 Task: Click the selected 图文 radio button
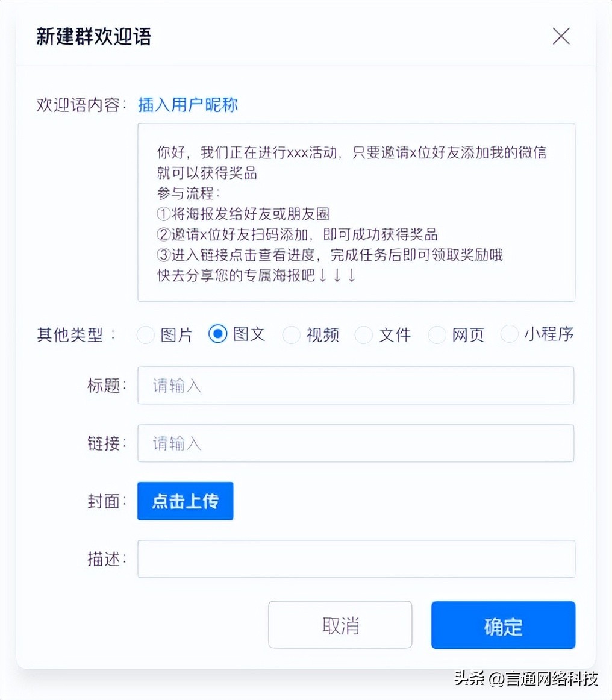click(217, 334)
